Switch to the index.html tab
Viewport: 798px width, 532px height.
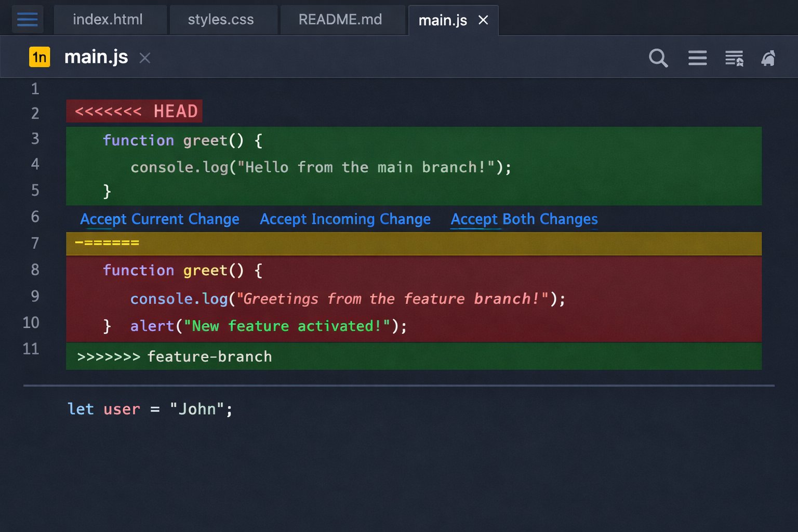pos(110,20)
